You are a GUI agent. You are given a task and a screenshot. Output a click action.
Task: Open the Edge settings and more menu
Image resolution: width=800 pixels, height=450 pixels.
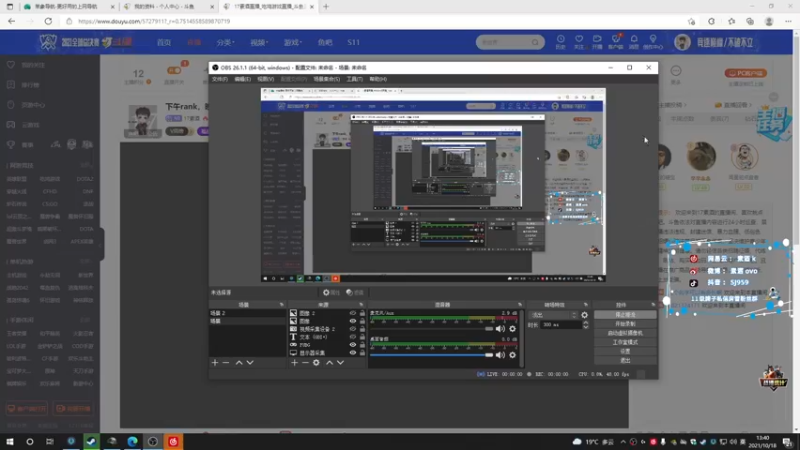788,21
